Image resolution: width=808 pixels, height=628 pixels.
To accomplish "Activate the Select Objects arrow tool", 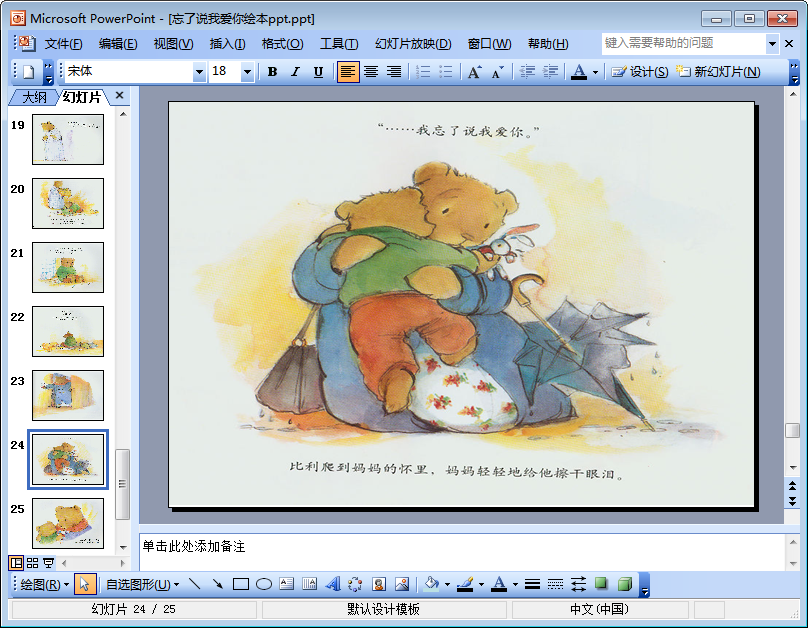I will 85,584.
